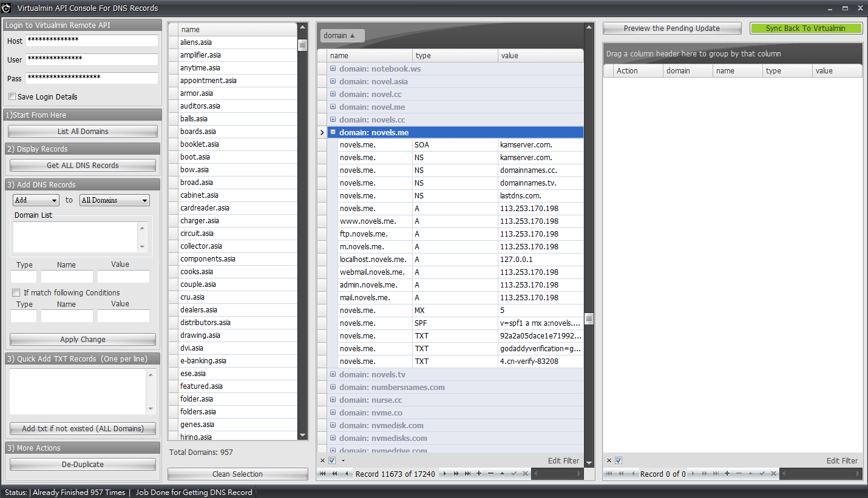The image size is (868, 498).
Task: Open the Add action dropdown
Action: 36,200
